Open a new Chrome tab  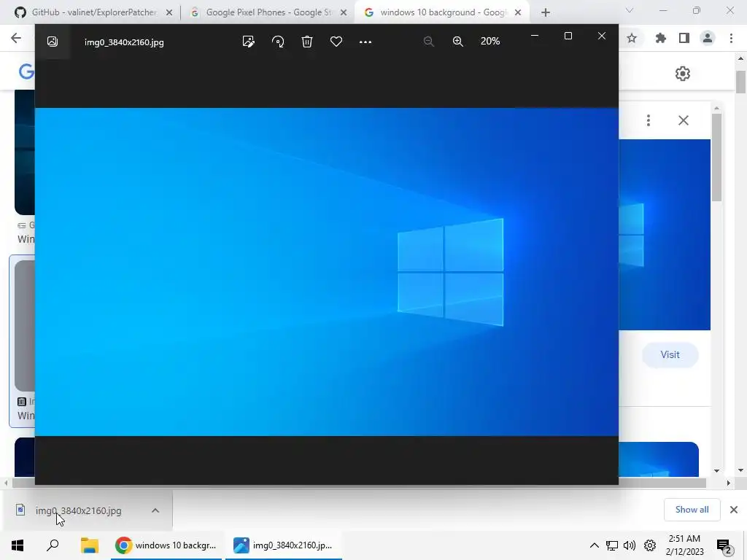coord(546,13)
